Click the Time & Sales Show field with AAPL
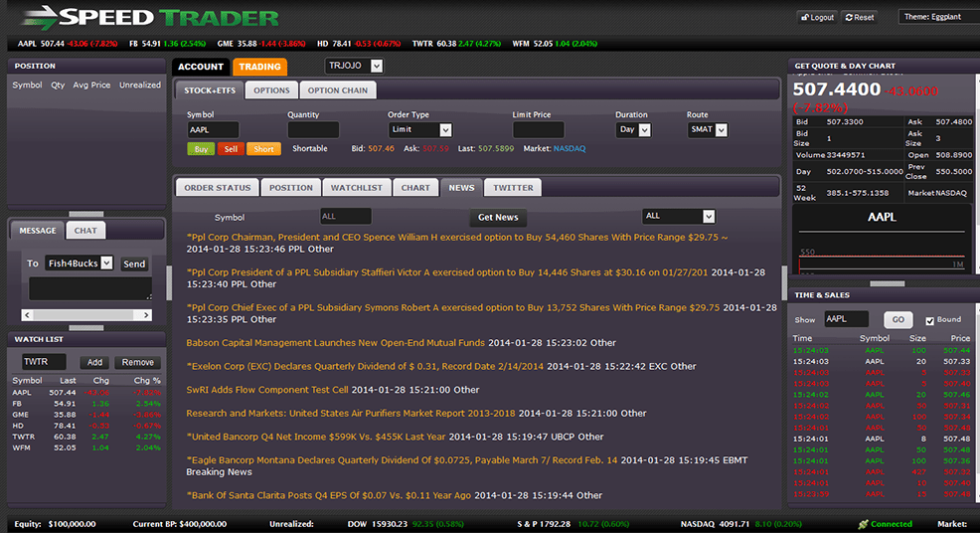980x533 pixels. pos(846,319)
